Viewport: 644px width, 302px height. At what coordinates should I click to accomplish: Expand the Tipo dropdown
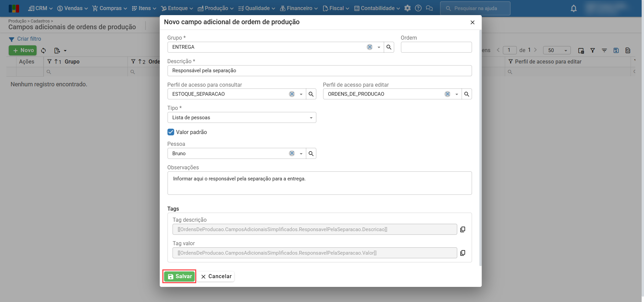click(x=311, y=118)
